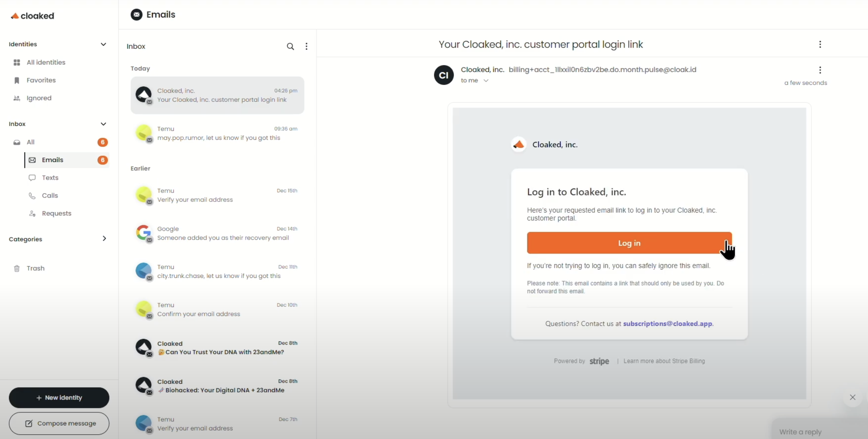
Task: Click the sender address billing+acct text
Action: pyautogui.click(x=602, y=70)
